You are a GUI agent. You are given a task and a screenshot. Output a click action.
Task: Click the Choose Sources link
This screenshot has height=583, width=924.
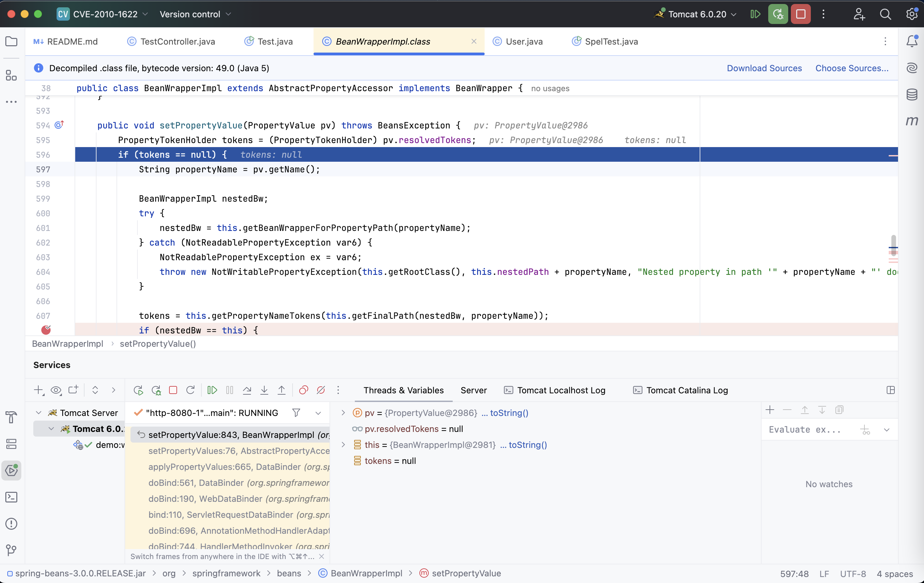point(851,68)
